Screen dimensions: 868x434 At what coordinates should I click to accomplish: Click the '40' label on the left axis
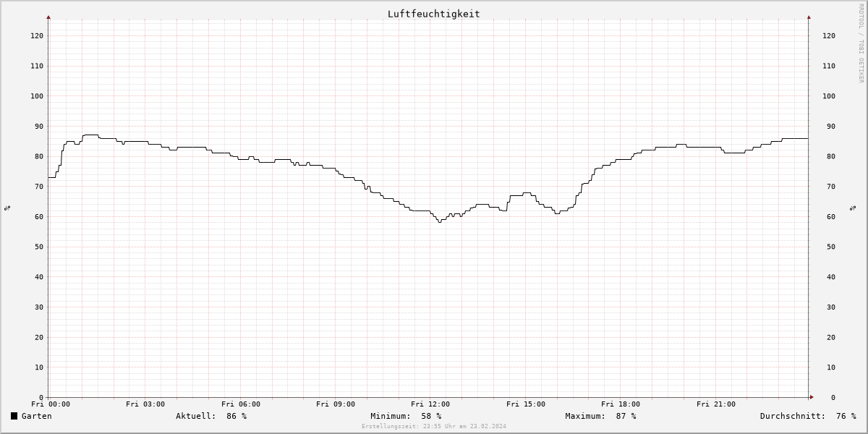click(x=39, y=277)
